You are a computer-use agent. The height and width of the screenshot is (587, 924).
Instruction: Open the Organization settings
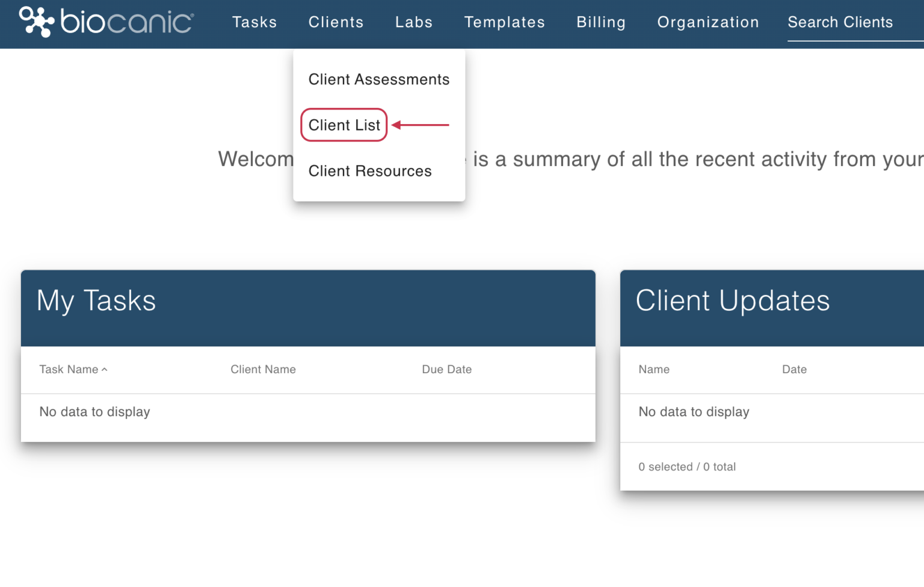[x=708, y=22]
